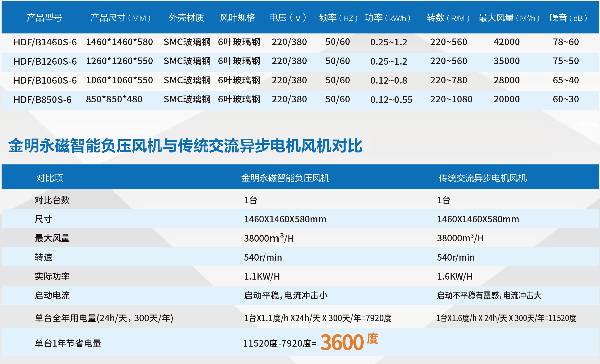This screenshot has width=600, height=364.
Task: Click the 对比项 header cell
Action: pos(49,178)
